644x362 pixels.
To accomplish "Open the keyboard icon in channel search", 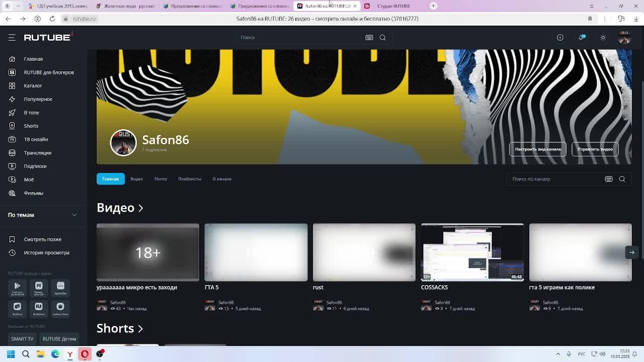I will (609, 179).
